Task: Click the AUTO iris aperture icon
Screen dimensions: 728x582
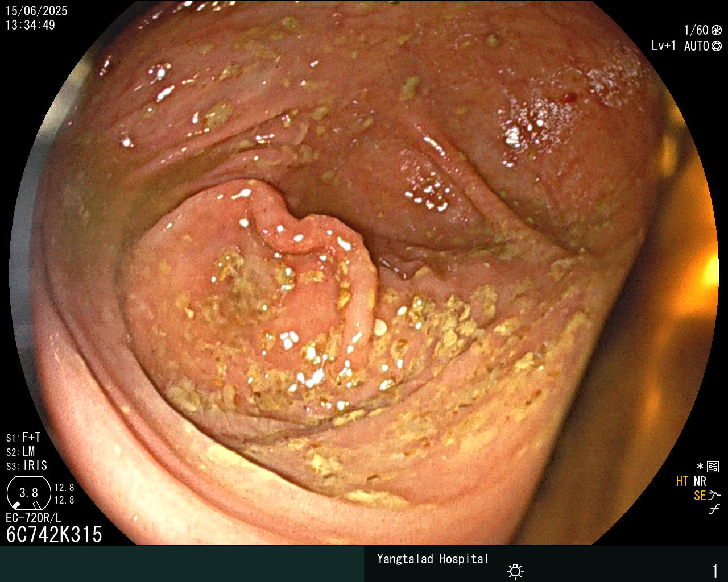Action: click(x=717, y=46)
